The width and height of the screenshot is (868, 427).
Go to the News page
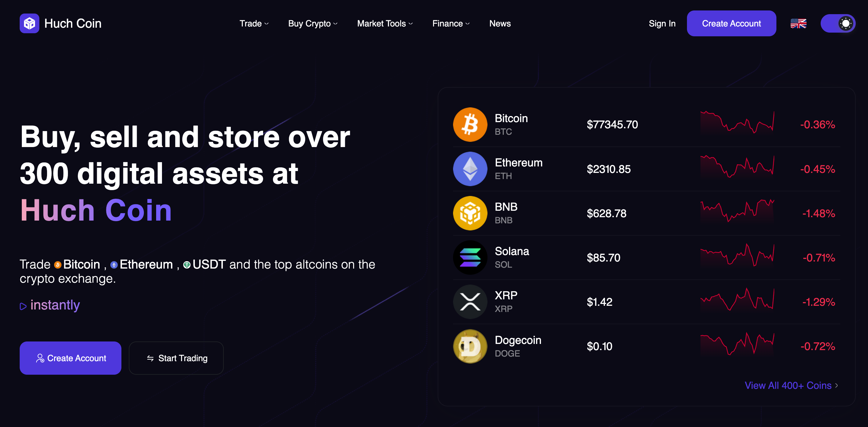click(x=500, y=23)
